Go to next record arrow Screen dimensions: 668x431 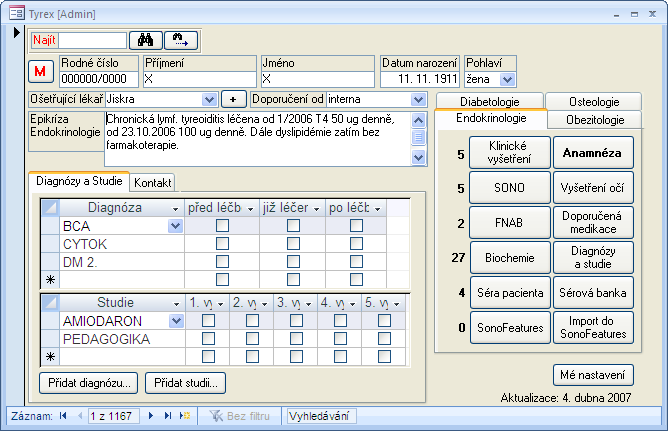pos(150,416)
